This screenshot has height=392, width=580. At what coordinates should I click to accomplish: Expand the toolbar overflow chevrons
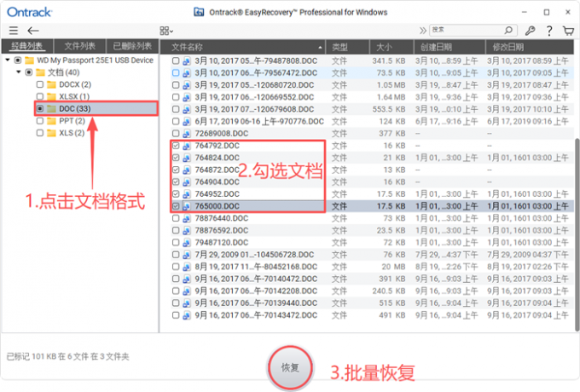click(422, 31)
